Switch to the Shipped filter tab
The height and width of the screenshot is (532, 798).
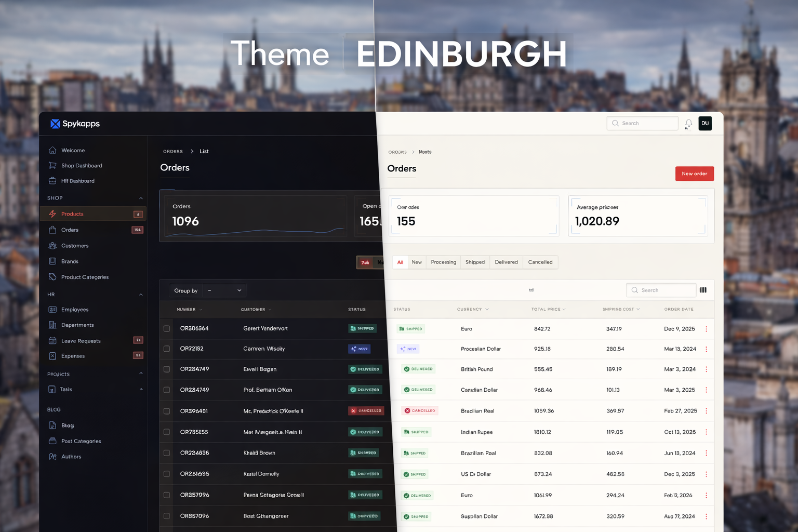tap(474, 262)
